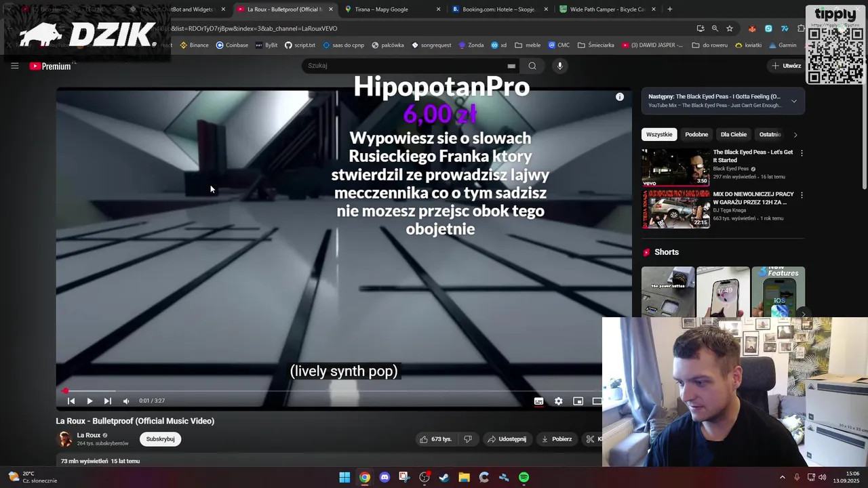Select the Podobne filter chip
Image resolution: width=868 pixels, height=488 pixels.
pos(696,134)
